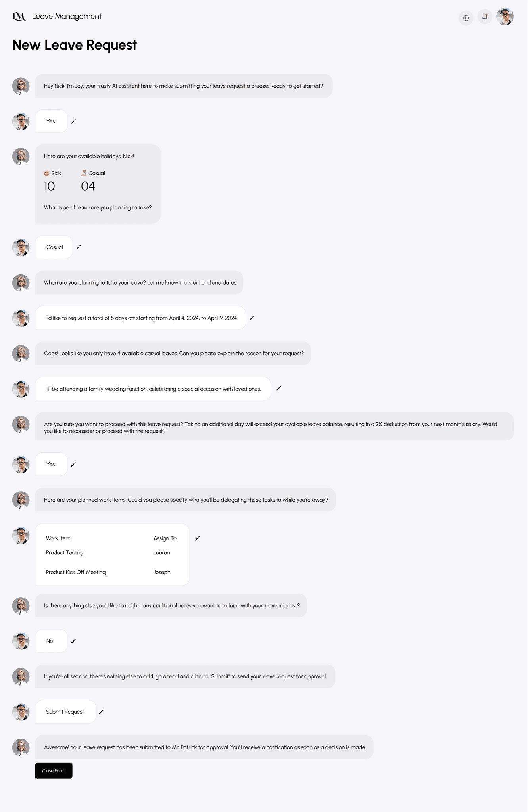
Task: Select the Casual leave balance count
Action: pos(88,186)
